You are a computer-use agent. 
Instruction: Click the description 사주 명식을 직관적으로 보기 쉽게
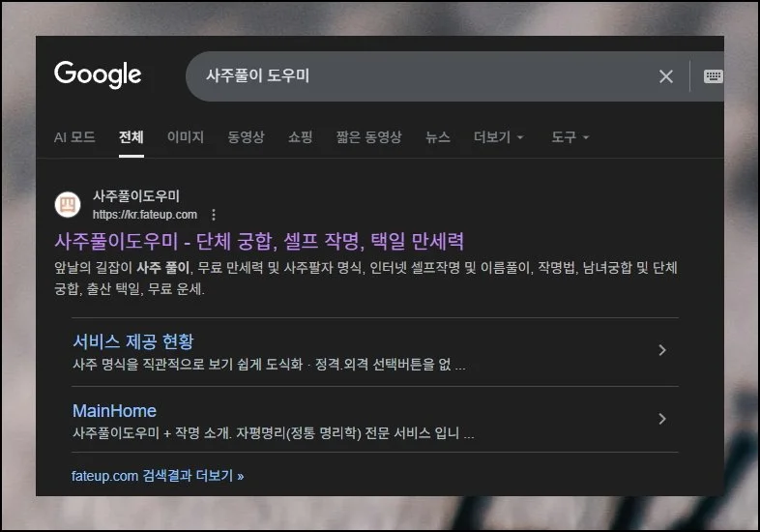tap(269, 365)
